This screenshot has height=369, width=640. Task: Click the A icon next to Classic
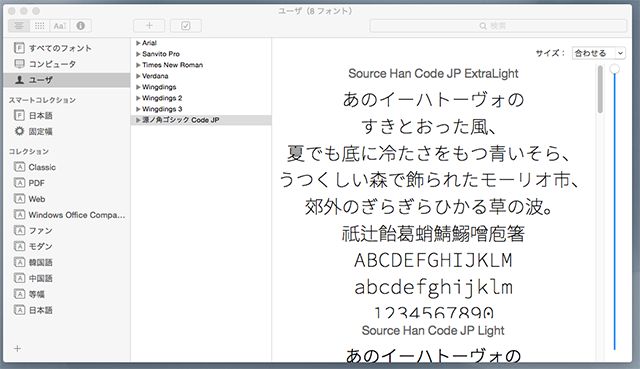pos(19,167)
